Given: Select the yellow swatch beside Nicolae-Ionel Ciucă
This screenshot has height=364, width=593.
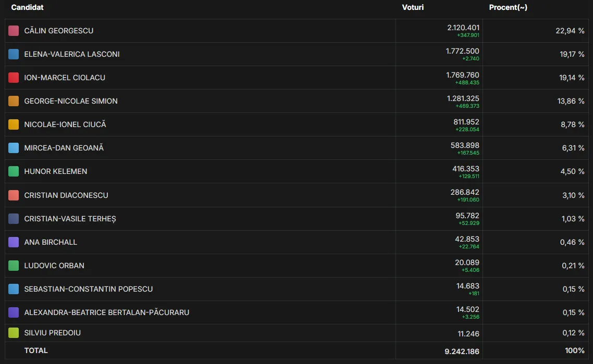Looking at the screenshot, I should click(x=14, y=124).
